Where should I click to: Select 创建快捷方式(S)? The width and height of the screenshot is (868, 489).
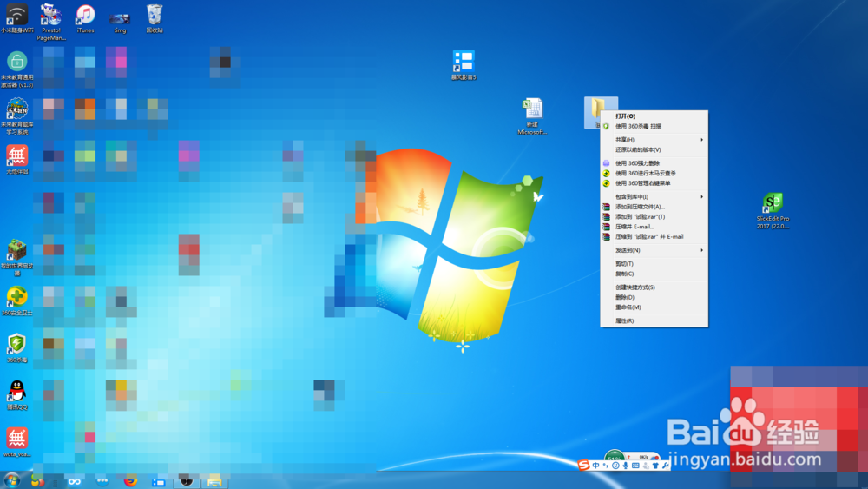(654, 287)
